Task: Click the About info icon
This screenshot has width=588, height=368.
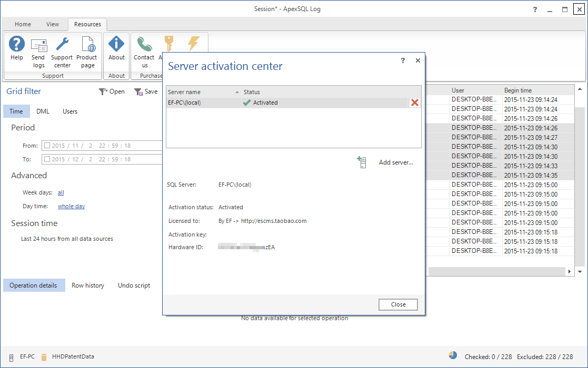Action: pyautogui.click(x=116, y=44)
